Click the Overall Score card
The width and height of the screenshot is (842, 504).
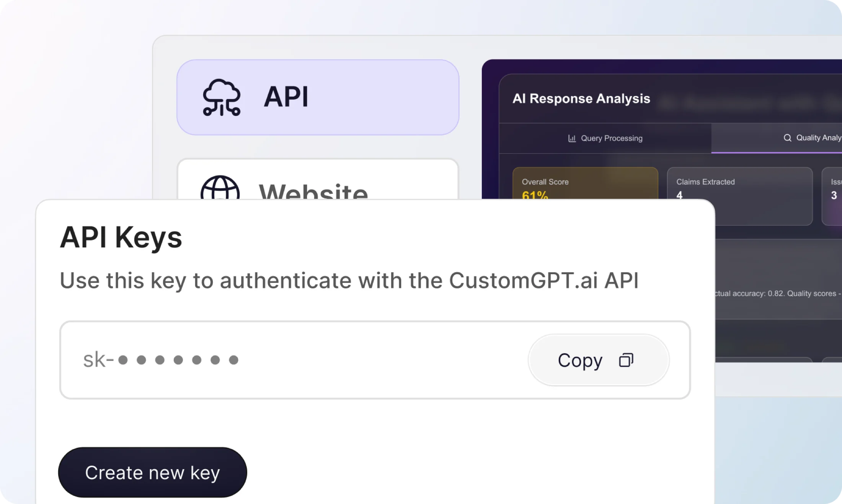585,183
